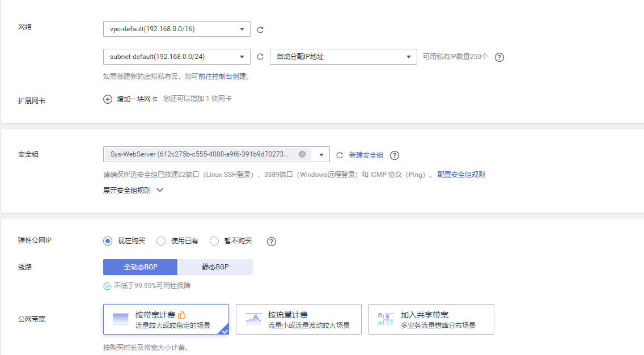Select 加入共享带宽 billing card
The height and width of the screenshot is (355, 644).
click(431, 319)
